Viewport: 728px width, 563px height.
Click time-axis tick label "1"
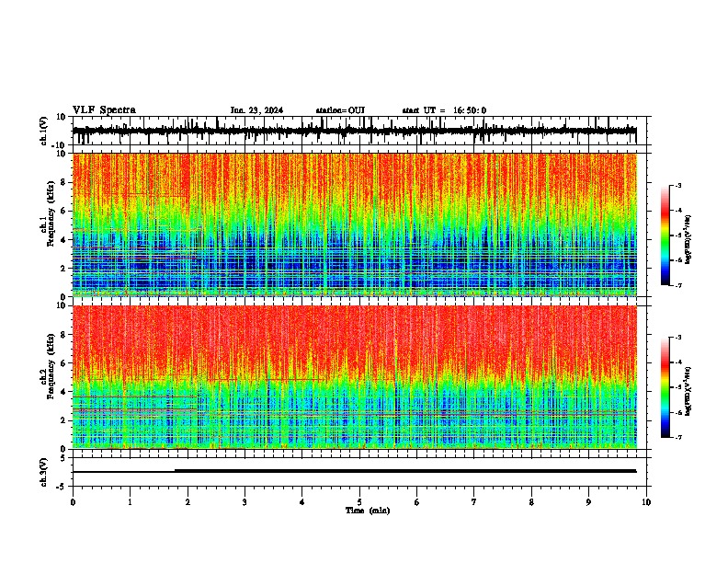coord(130,502)
